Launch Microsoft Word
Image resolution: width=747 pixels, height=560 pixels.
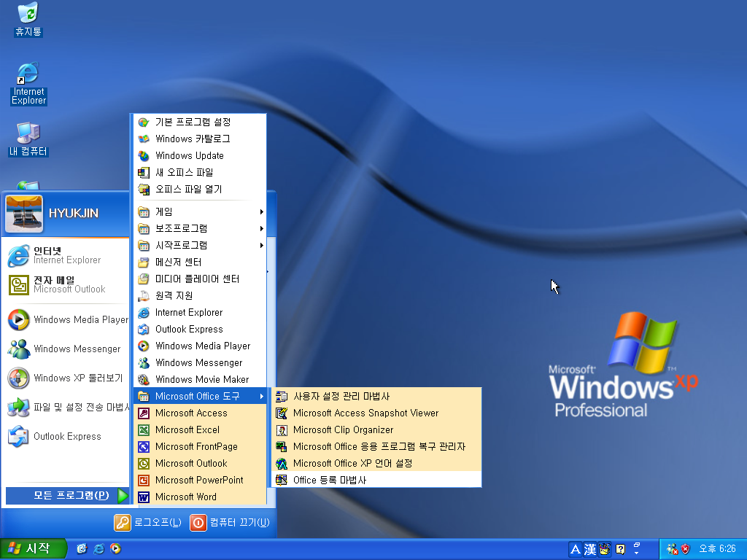200,497
